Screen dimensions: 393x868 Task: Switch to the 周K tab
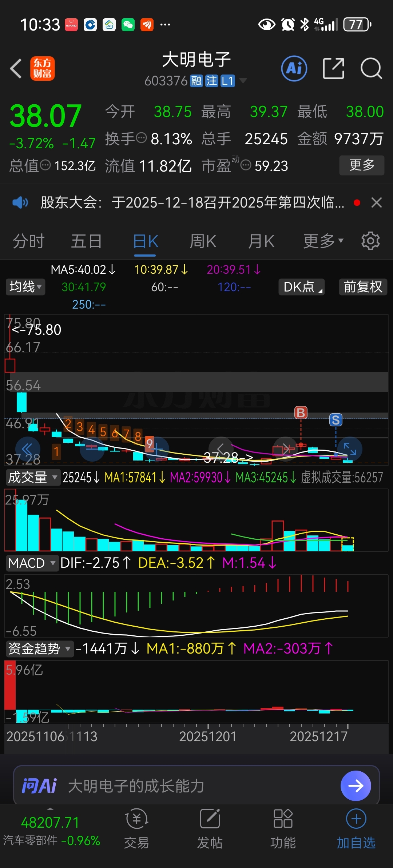(203, 241)
